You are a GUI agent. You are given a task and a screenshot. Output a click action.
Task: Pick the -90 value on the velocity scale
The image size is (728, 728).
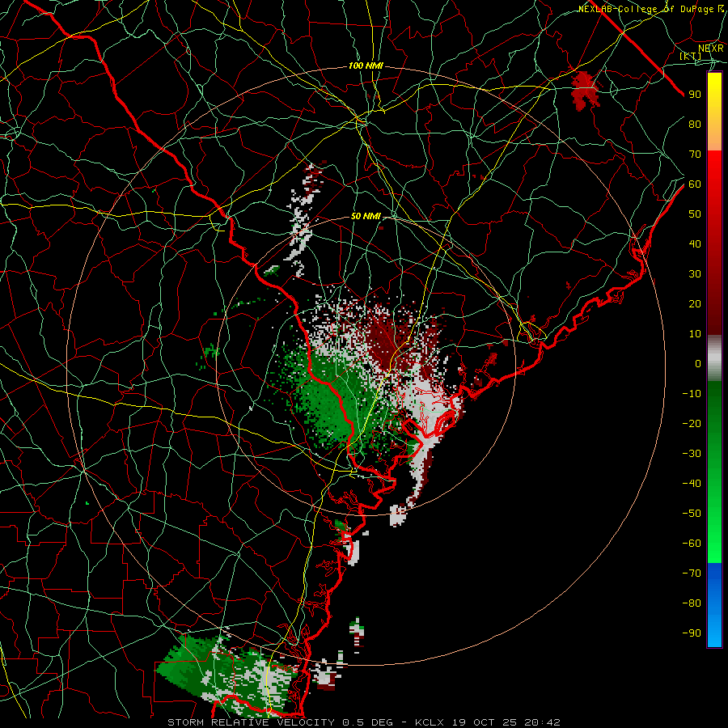(692, 633)
